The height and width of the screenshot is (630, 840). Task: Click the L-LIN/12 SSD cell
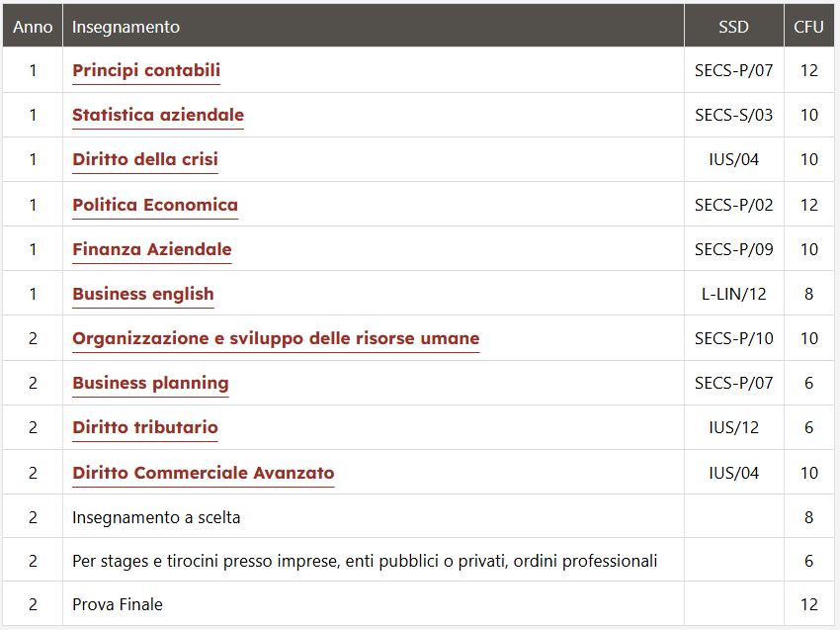click(733, 295)
